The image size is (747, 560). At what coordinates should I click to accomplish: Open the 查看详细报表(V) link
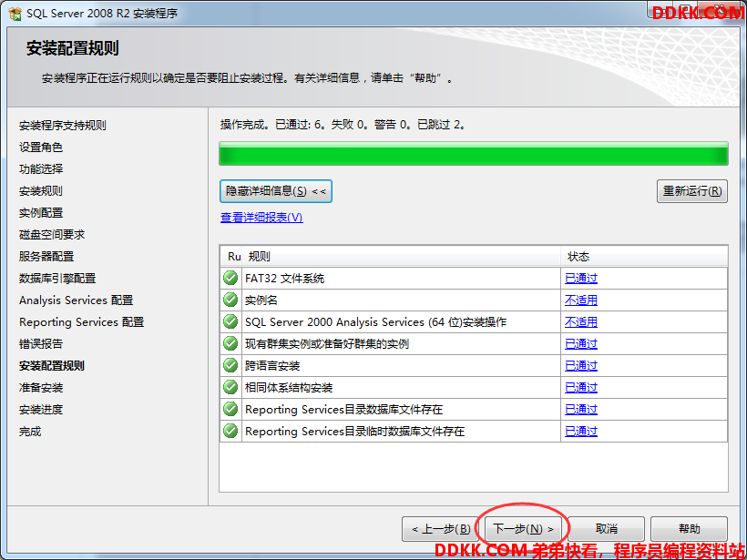[261, 217]
